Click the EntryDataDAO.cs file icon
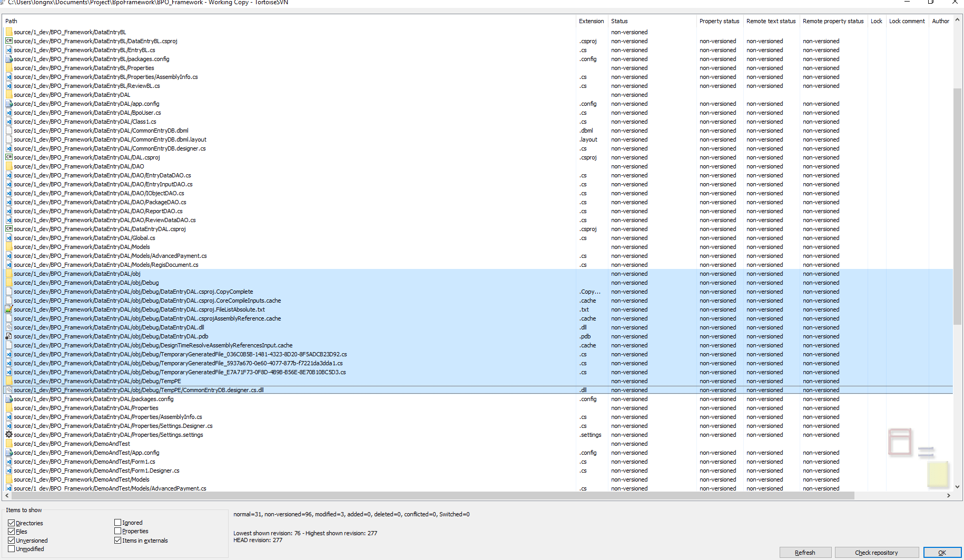The height and width of the screenshot is (560, 964). point(9,175)
